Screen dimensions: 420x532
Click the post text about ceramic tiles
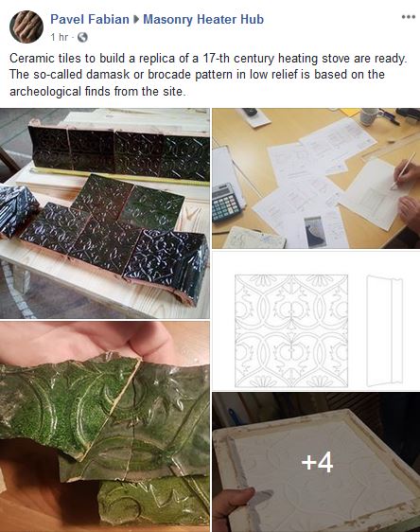point(208,75)
